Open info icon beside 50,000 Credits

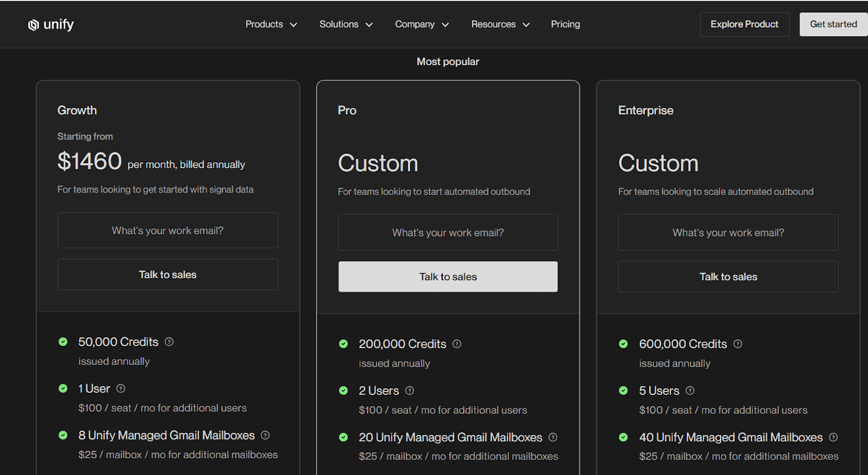[169, 342]
